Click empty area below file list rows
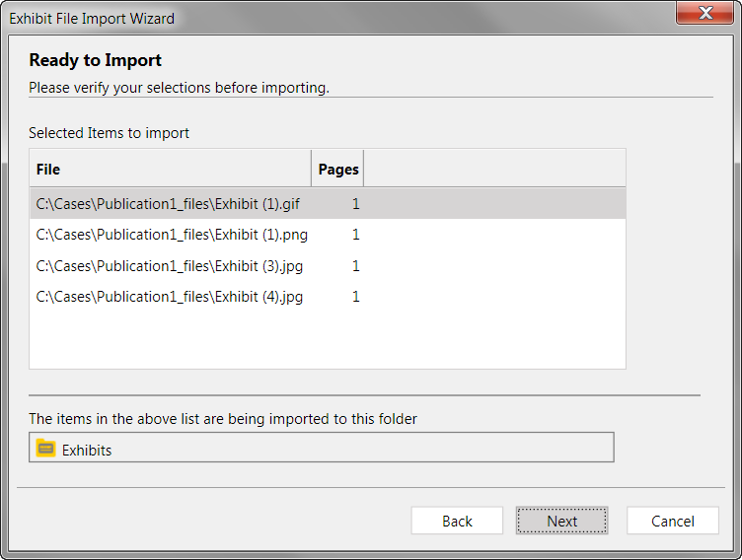The height and width of the screenshot is (560, 742). click(328, 339)
